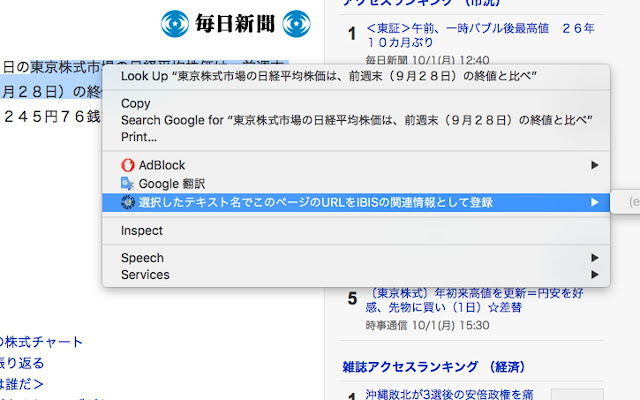Choose the Google 翻訳 menu entry
Viewport: 640px width, 400px height.
(356, 184)
